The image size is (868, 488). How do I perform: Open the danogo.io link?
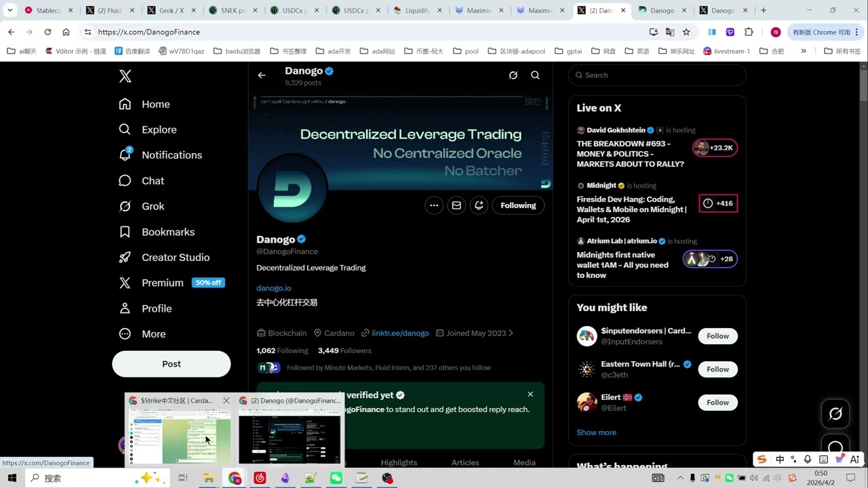pos(273,288)
